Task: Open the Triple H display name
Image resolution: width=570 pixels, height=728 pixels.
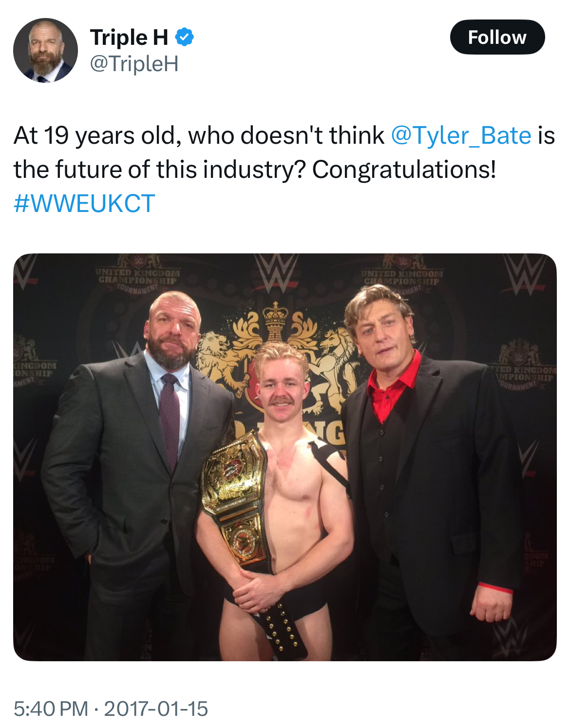Action: click(129, 38)
